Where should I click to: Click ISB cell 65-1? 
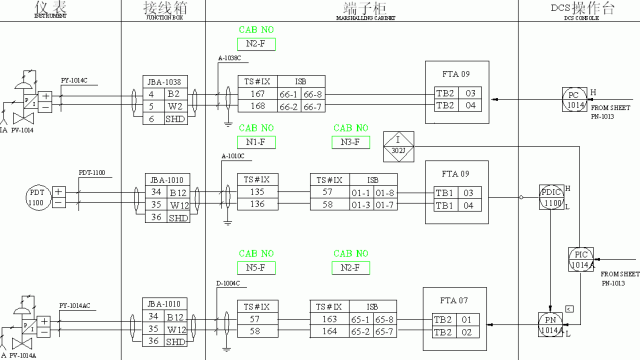click(x=361, y=320)
